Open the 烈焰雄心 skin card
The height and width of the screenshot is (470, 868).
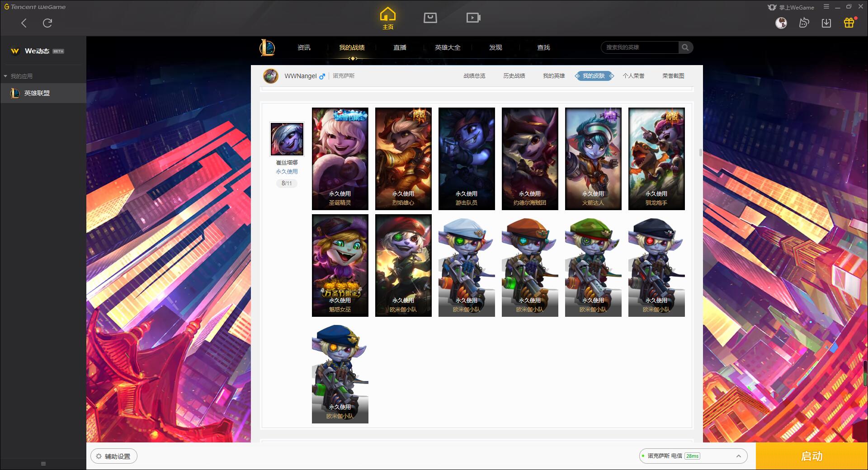point(403,159)
